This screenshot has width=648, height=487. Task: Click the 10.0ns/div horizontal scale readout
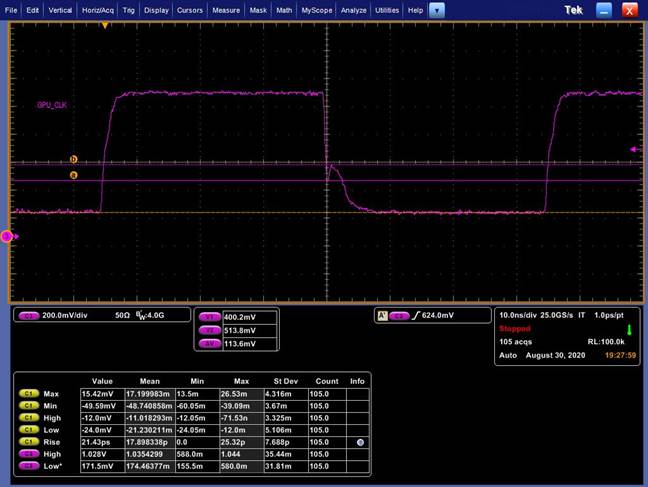518,315
